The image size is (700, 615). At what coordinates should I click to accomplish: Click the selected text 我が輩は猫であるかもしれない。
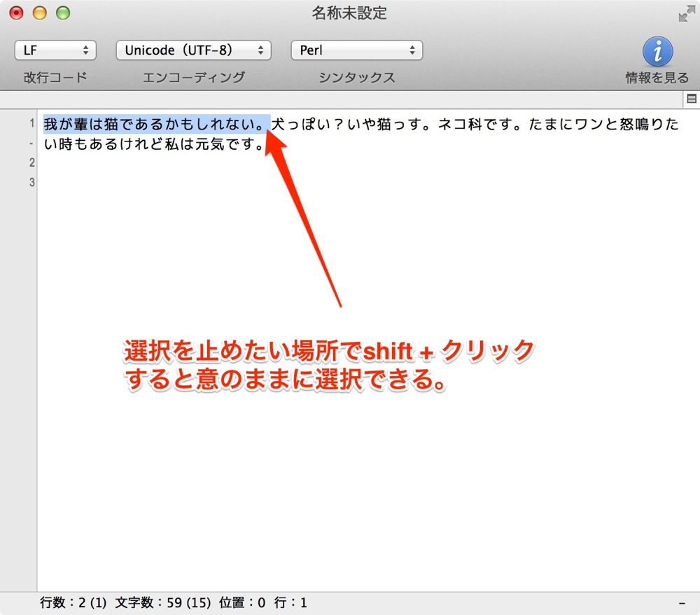pos(156,124)
